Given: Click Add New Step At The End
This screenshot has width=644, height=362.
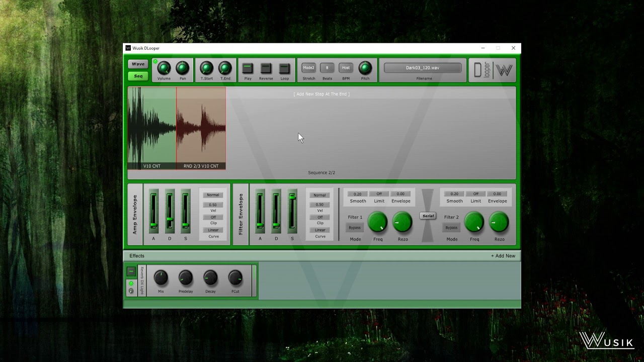Looking at the screenshot, I should (x=321, y=94).
